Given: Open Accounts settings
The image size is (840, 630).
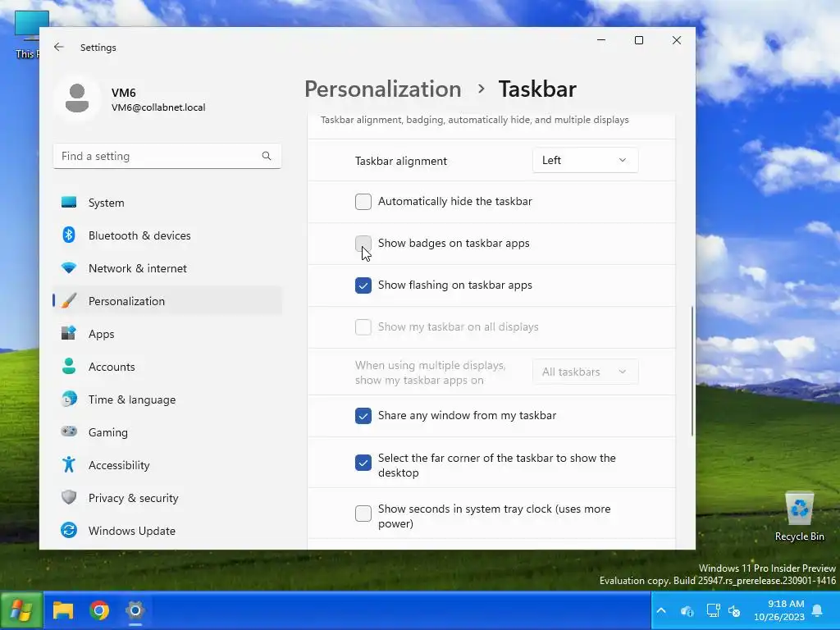Looking at the screenshot, I should tap(167, 367).
